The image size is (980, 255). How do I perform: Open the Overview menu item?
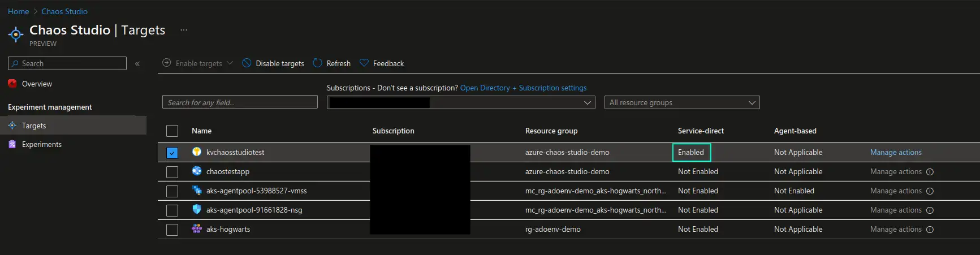point(73,84)
